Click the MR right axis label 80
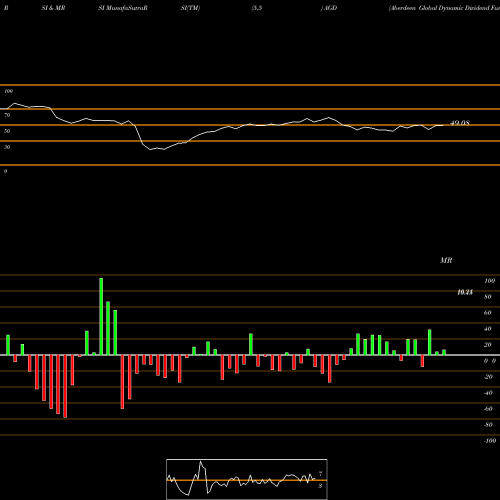This screenshot has width=500, height=500. (488, 297)
